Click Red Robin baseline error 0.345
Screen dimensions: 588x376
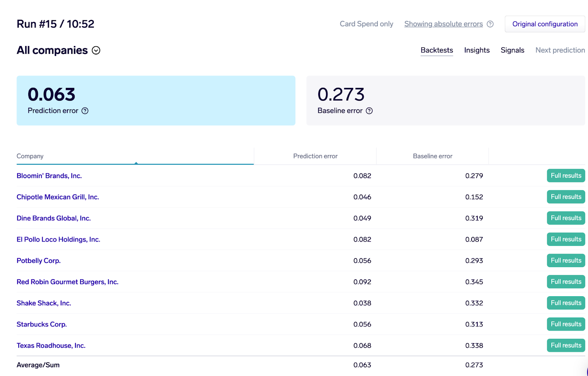tap(474, 282)
